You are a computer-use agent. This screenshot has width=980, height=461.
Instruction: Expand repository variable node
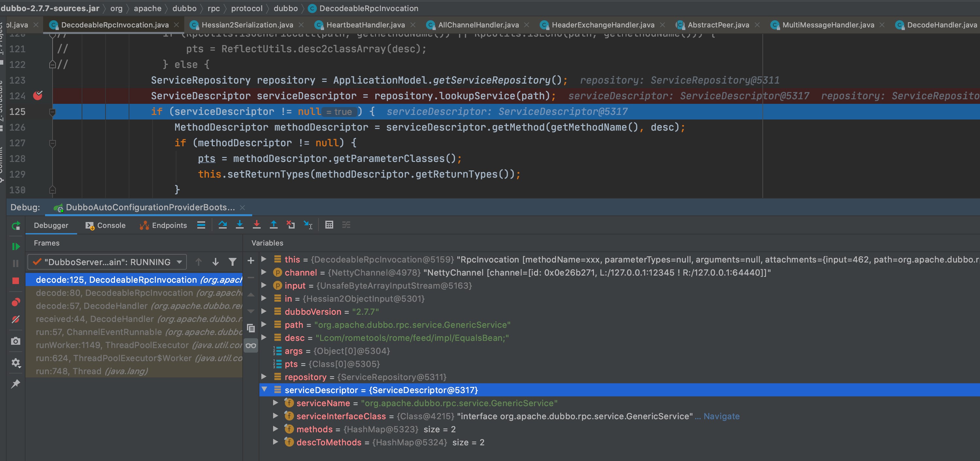[264, 376]
